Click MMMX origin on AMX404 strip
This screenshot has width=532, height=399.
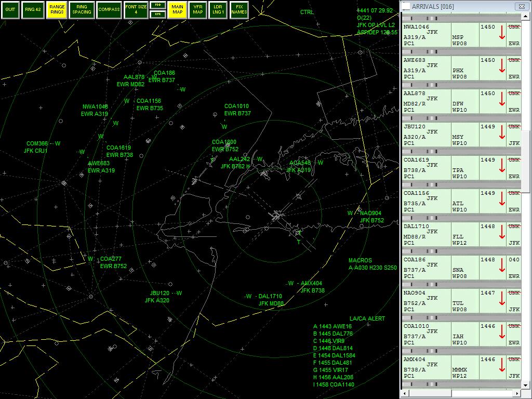(x=460, y=369)
